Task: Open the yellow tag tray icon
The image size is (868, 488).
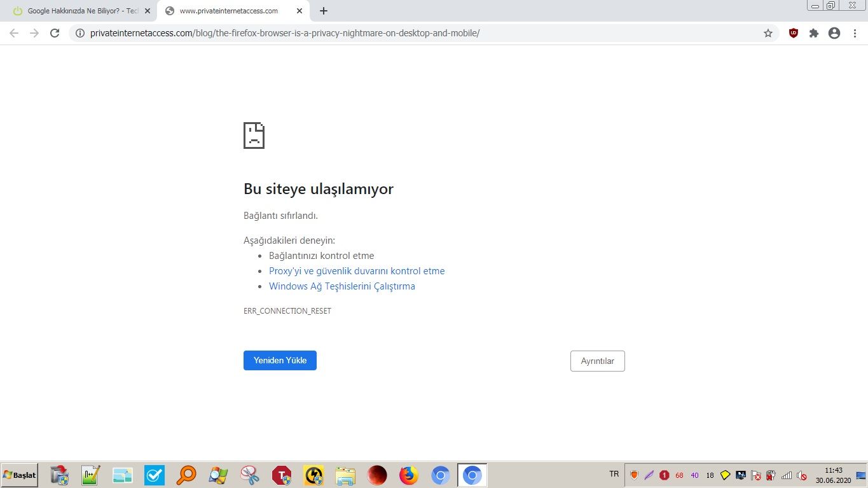Action: (726, 475)
